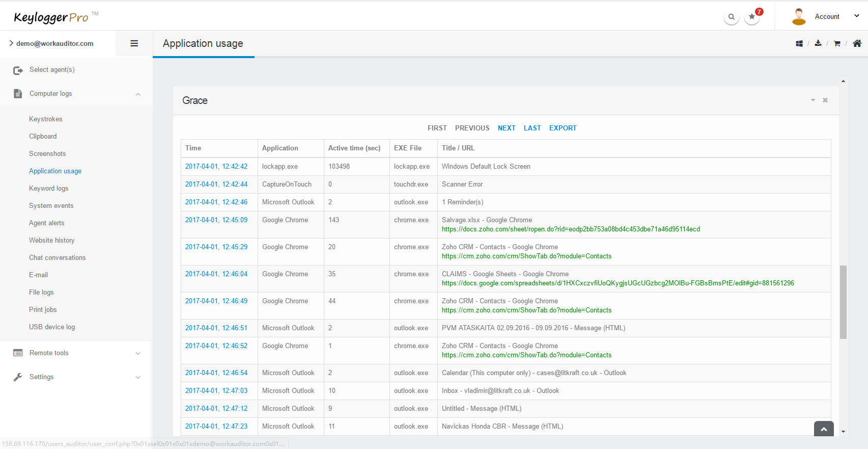This screenshot has height=449, width=868.
Task: Click the download icon in header
Action: pos(818,43)
